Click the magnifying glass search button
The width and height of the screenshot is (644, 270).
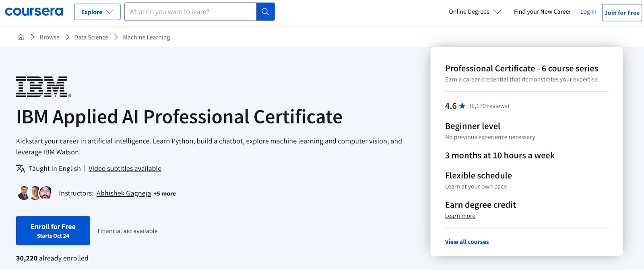click(x=265, y=12)
